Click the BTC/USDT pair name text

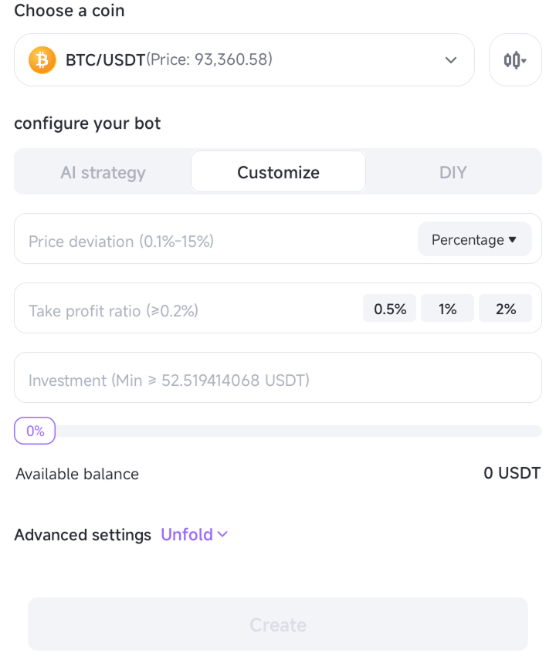[x=105, y=60]
